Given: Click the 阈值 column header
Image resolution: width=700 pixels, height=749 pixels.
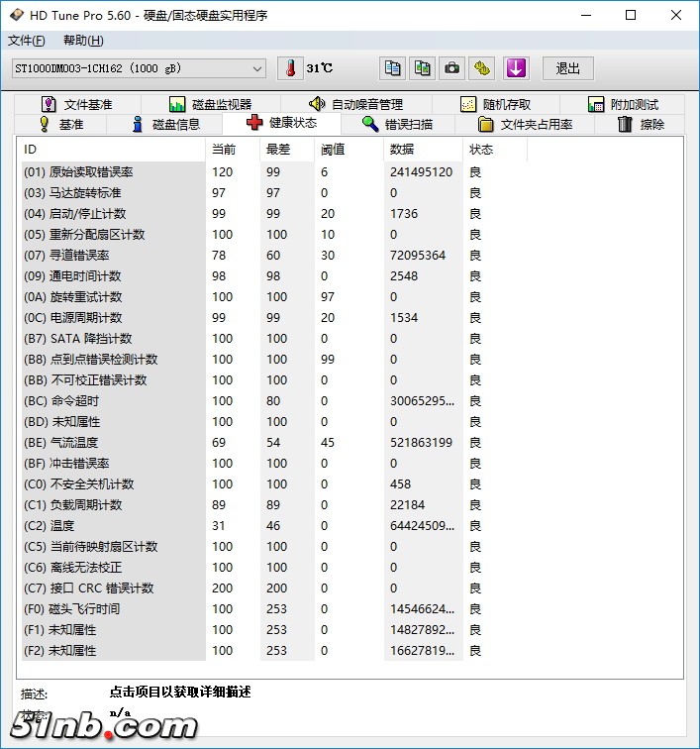Looking at the screenshot, I should click(350, 150).
